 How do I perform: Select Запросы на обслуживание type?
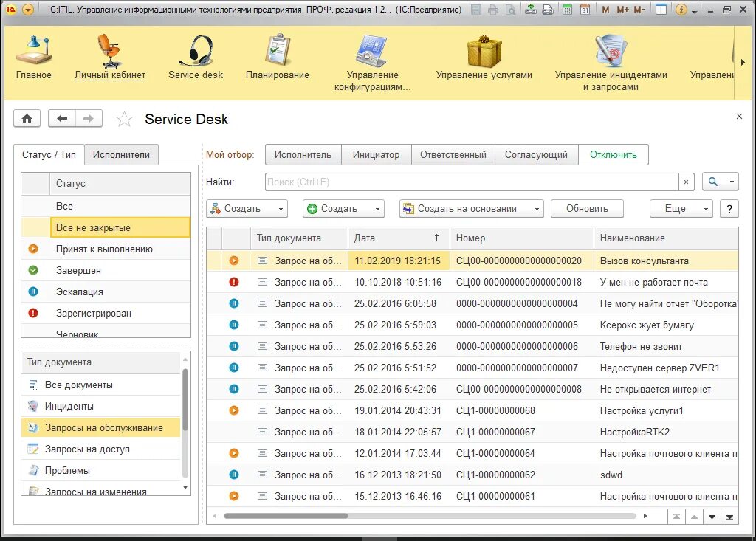tap(100, 427)
